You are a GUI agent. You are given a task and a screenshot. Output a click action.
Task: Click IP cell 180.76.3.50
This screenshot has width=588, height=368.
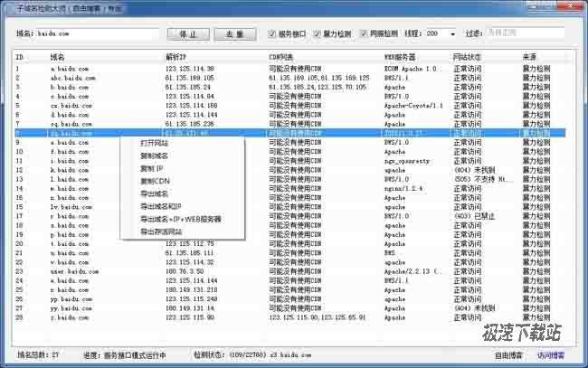185,271
